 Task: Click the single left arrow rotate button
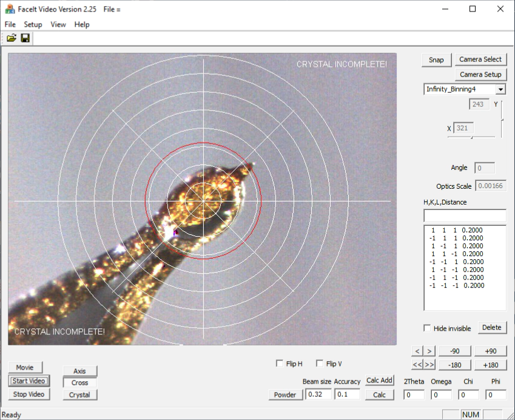(x=417, y=351)
